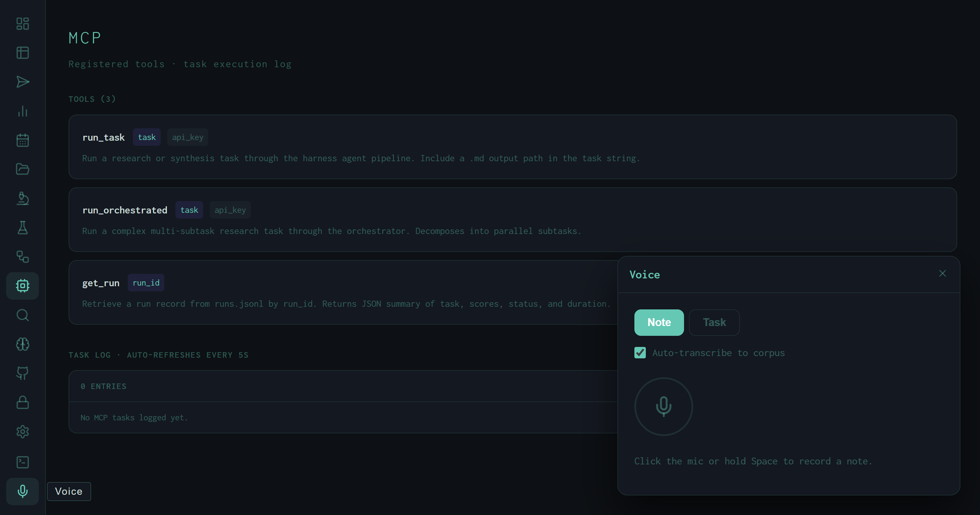This screenshot has width=980, height=515.
Task: Open the flask experiments icon
Action: (23, 227)
